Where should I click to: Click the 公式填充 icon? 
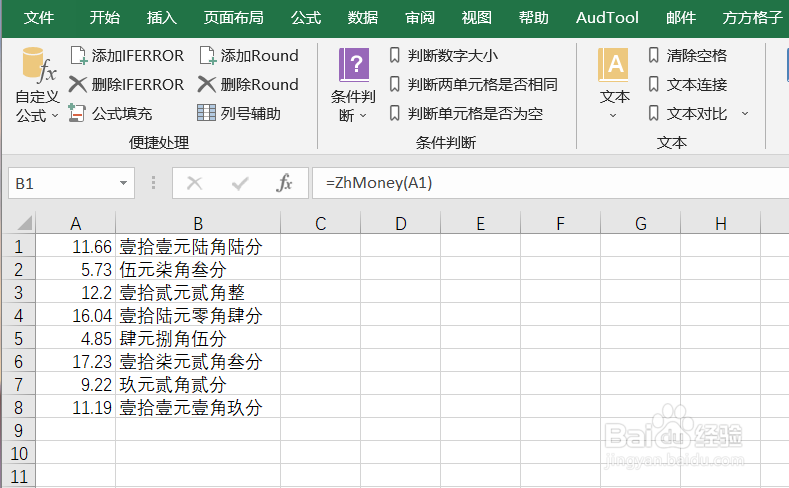pos(76,113)
